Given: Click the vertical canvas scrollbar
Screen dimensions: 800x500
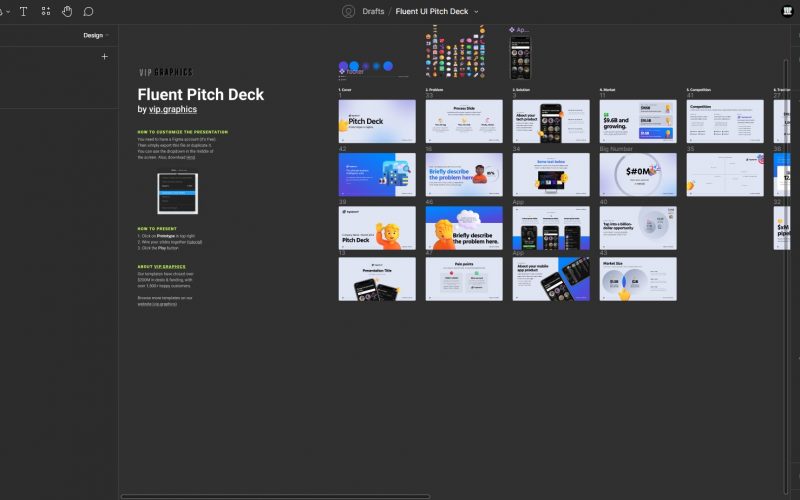Looking at the screenshot, I should tap(786, 276).
